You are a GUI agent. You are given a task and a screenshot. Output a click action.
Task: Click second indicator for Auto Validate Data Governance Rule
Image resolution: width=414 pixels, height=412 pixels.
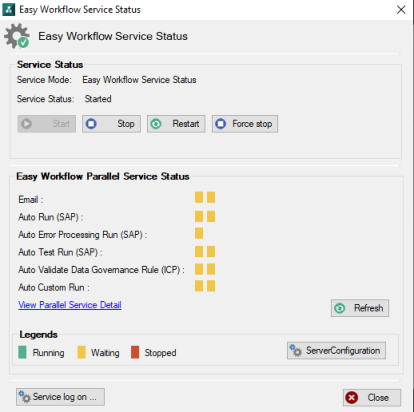tap(211, 269)
